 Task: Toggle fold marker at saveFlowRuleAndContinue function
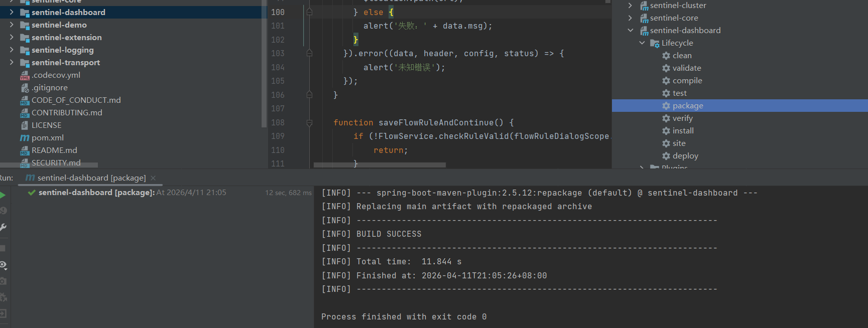click(x=309, y=122)
